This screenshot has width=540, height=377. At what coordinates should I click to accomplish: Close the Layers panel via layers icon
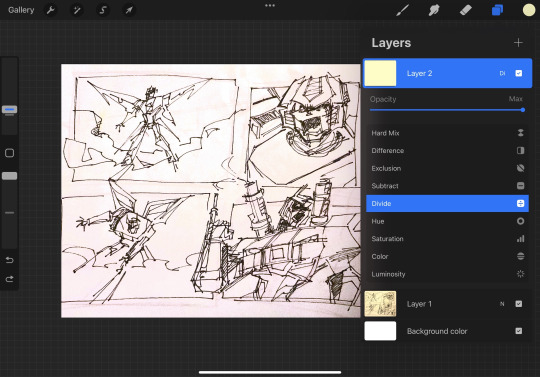click(x=497, y=10)
